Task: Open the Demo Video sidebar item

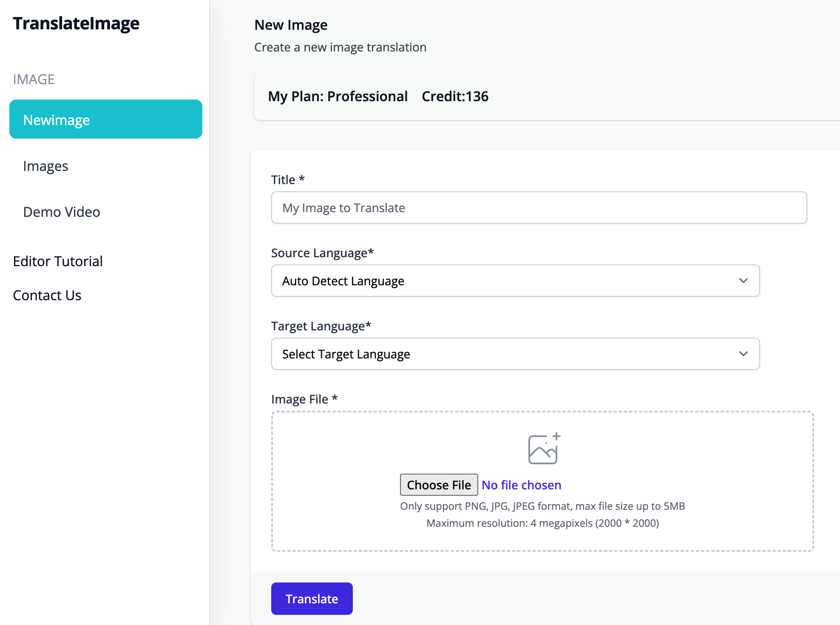Action: click(x=61, y=212)
